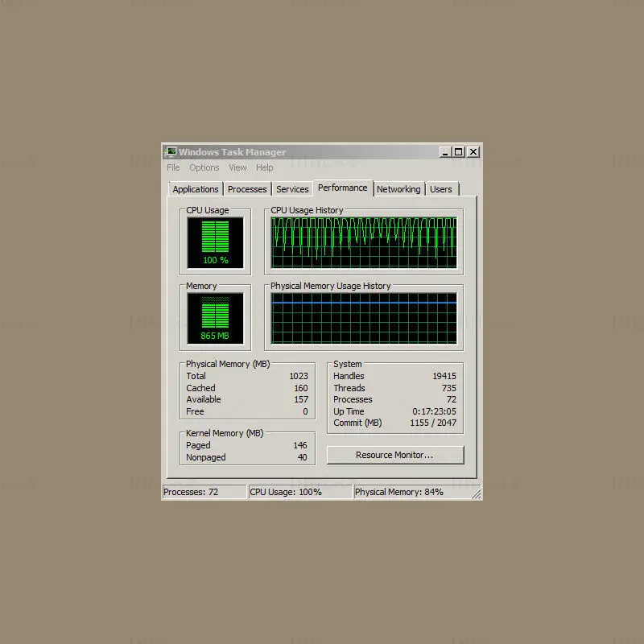
Task: Click the Task Manager title bar icon
Action: [x=171, y=152]
